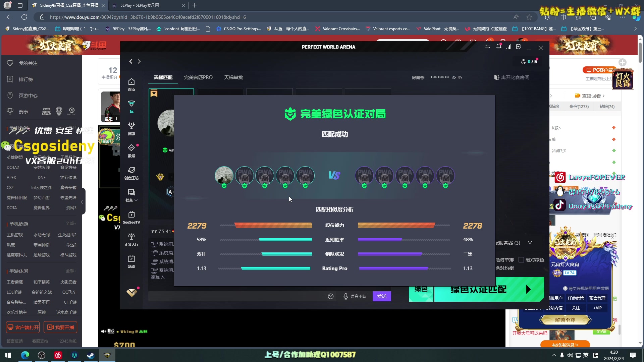644x362 pixels.
Task: Expand the 有9条新消息 notice
Action: [x=565, y=345]
